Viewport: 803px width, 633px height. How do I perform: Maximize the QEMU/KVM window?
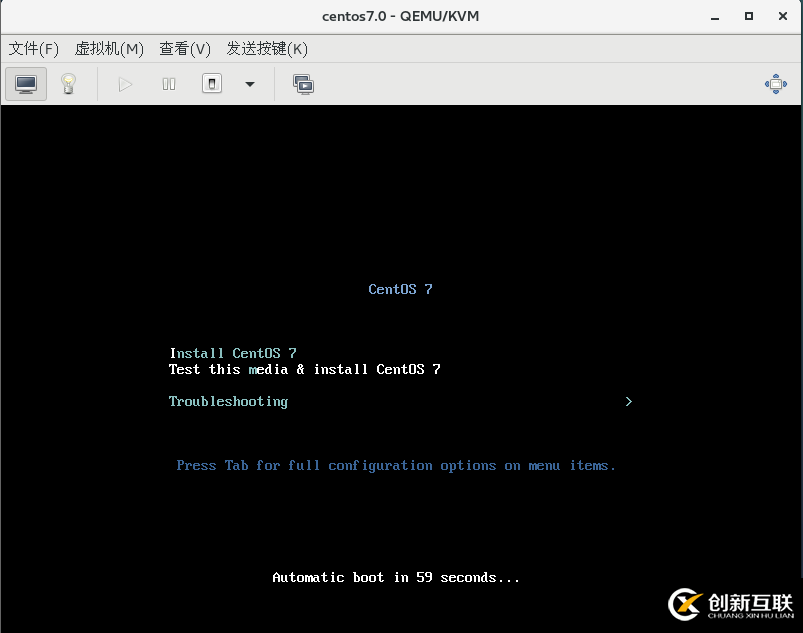(x=748, y=16)
